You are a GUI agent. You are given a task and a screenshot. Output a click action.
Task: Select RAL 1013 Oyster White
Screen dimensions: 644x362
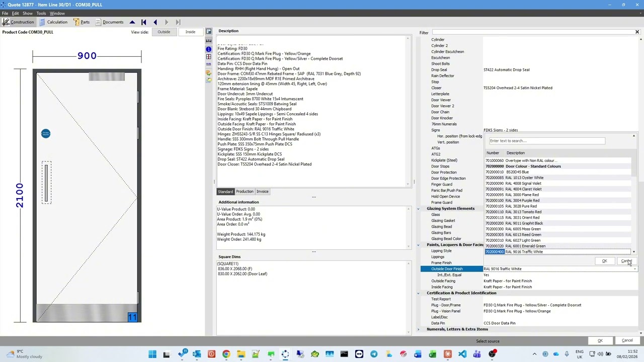pos(557,177)
